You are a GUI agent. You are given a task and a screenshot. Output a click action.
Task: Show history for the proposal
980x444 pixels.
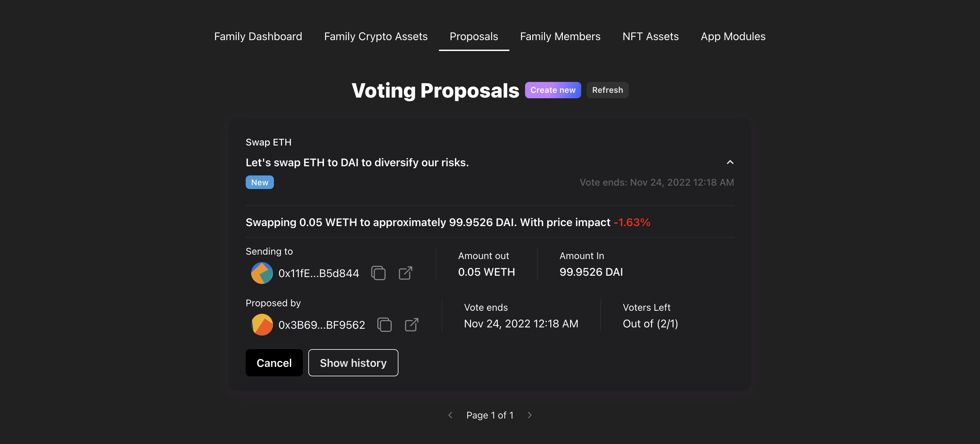(x=353, y=363)
